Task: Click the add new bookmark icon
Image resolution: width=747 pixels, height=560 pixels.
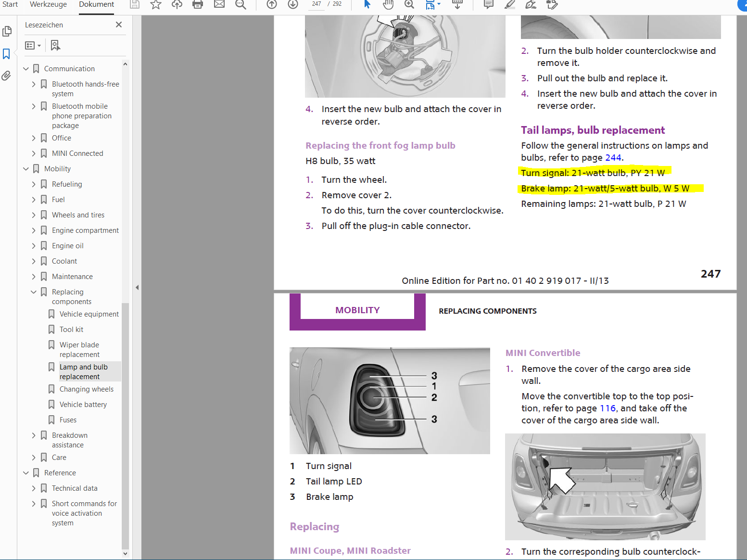Action: tap(55, 45)
